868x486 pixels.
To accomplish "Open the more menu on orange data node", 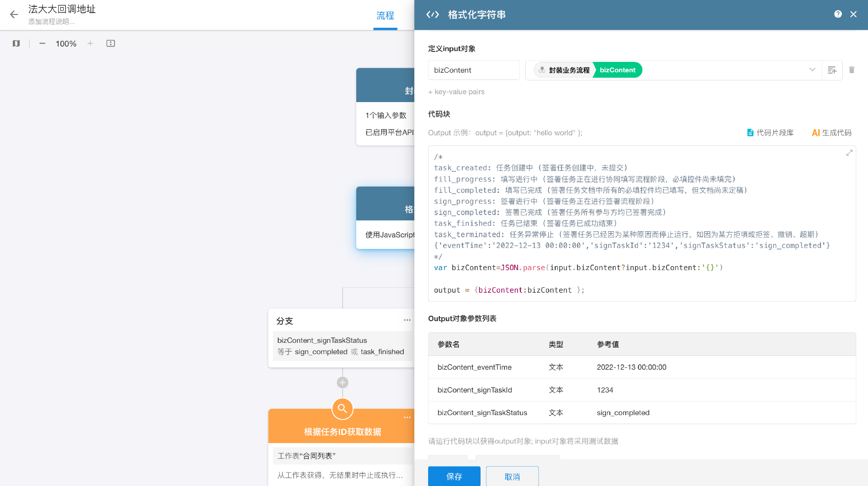I will (407, 417).
